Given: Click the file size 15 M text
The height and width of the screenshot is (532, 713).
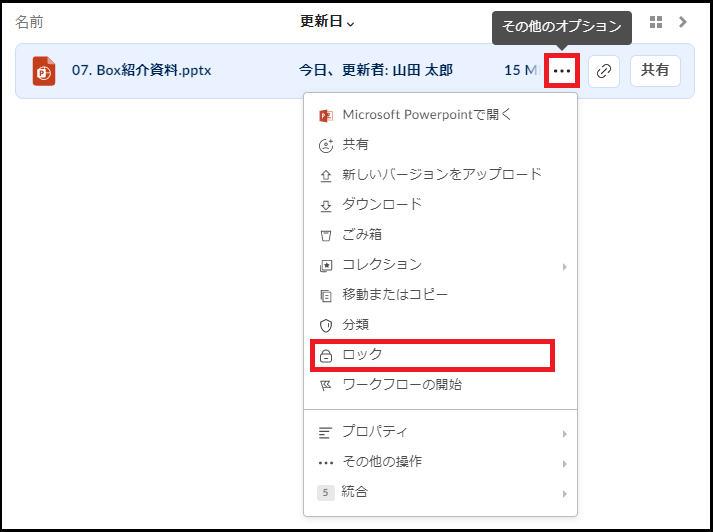Looking at the screenshot, I should click(x=522, y=70).
